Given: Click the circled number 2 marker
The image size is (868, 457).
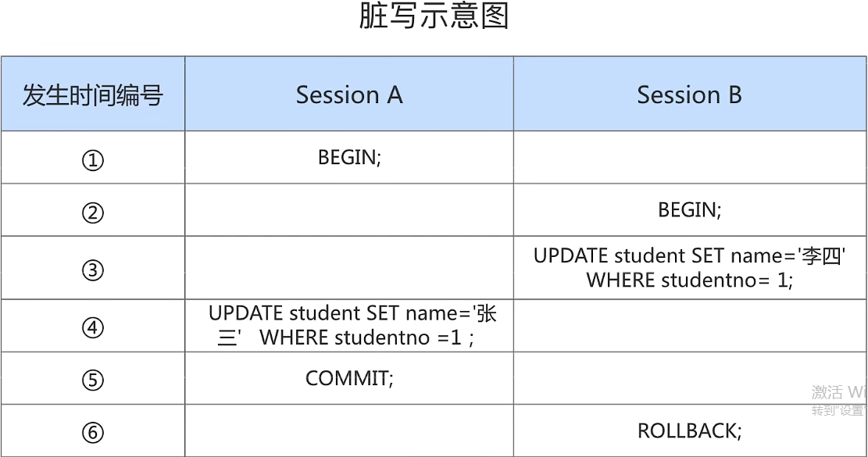Looking at the screenshot, I should pos(93,212).
